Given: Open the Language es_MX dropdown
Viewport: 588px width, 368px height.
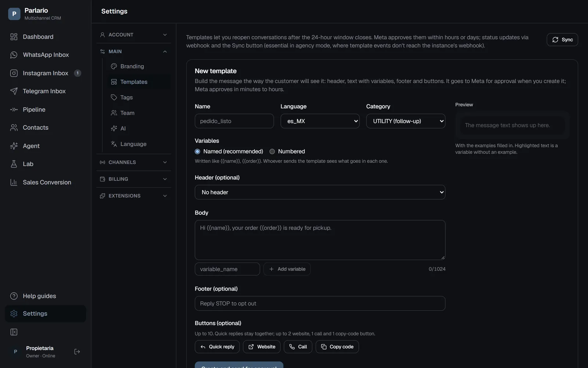Looking at the screenshot, I should [x=320, y=121].
